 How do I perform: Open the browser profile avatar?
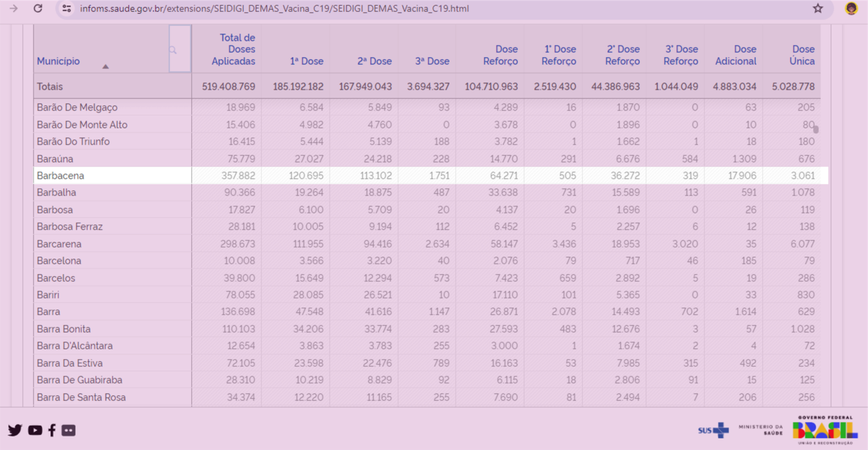851,9
